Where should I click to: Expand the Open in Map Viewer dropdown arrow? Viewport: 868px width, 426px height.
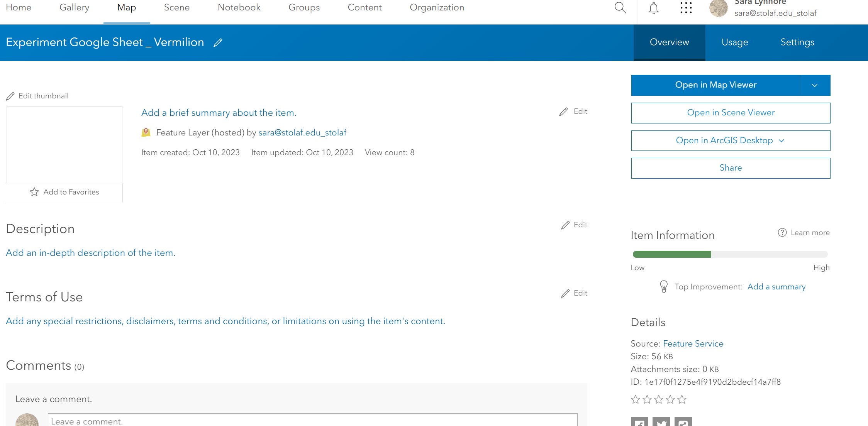point(815,85)
